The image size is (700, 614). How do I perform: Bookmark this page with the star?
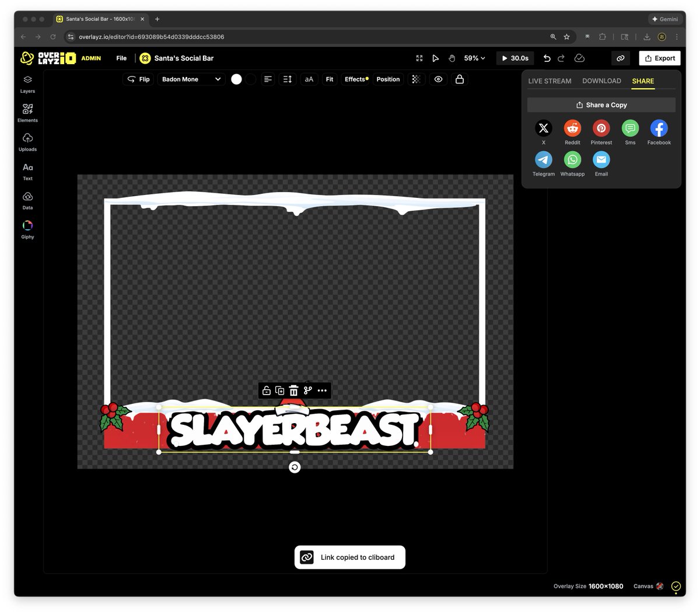(x=566, y=37)
